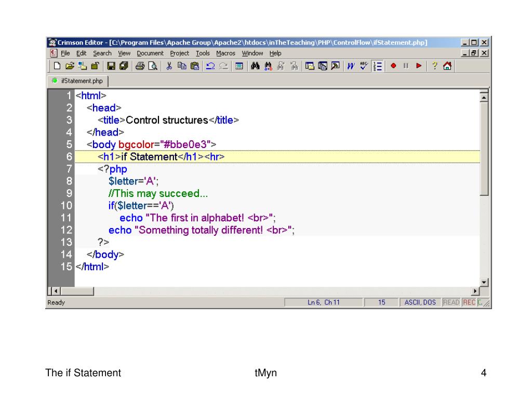Screen dimensions: 532x399
Task: Open a file with the folder icon
Action: click(x=70, y=66)
